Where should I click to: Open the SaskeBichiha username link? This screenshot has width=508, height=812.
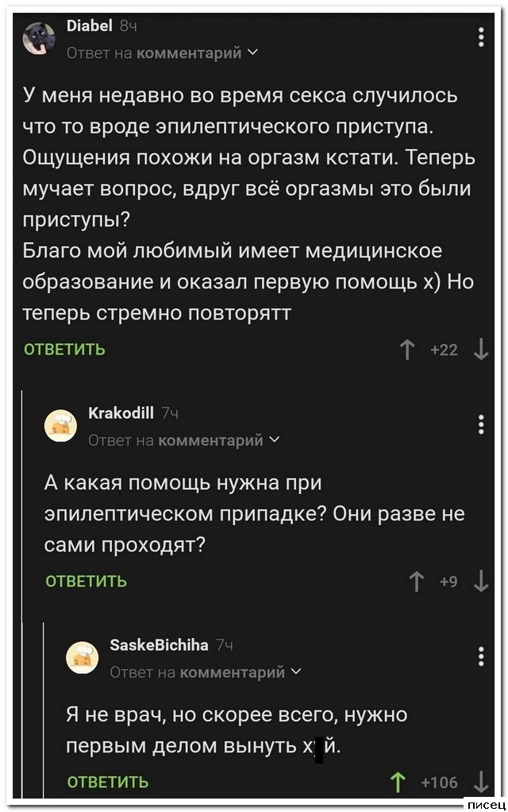point(159,646)
